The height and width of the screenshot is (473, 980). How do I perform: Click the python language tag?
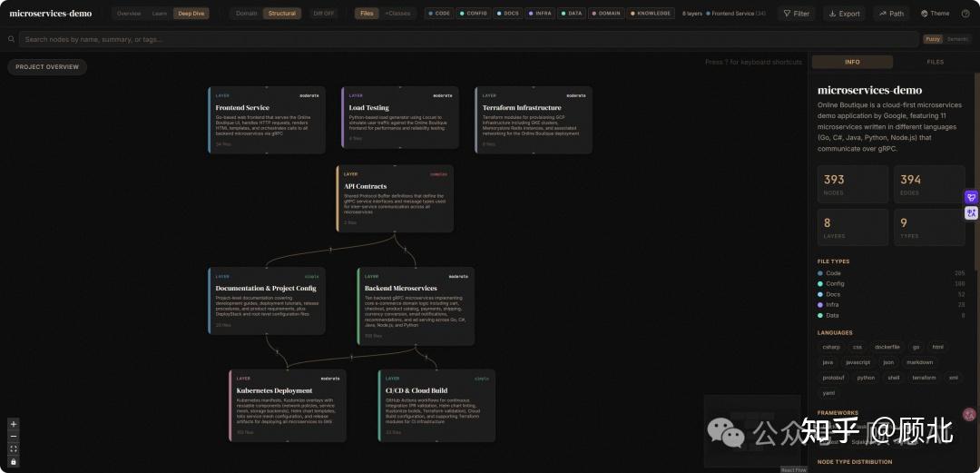(x=866, y=378)
